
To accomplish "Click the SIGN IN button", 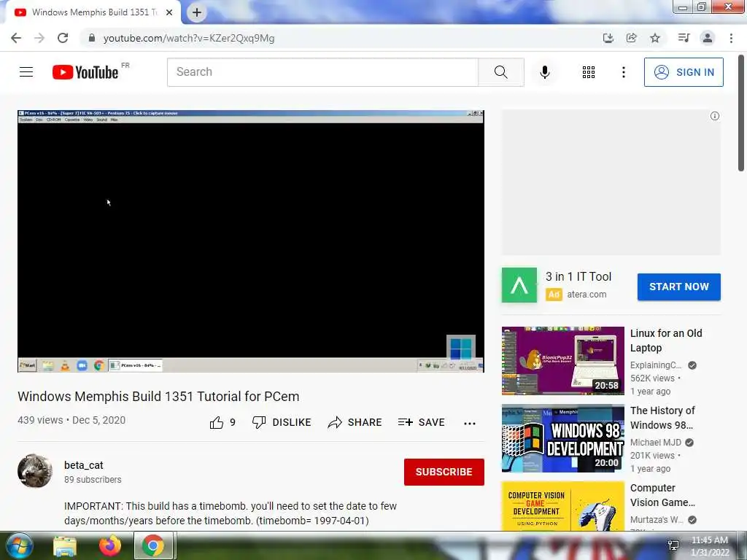I will tap(684, 72).
